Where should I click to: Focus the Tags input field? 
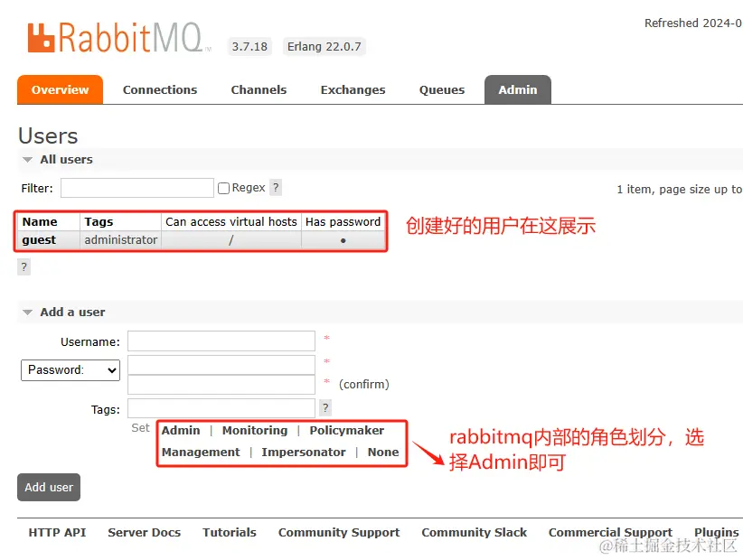click(221, 408)
